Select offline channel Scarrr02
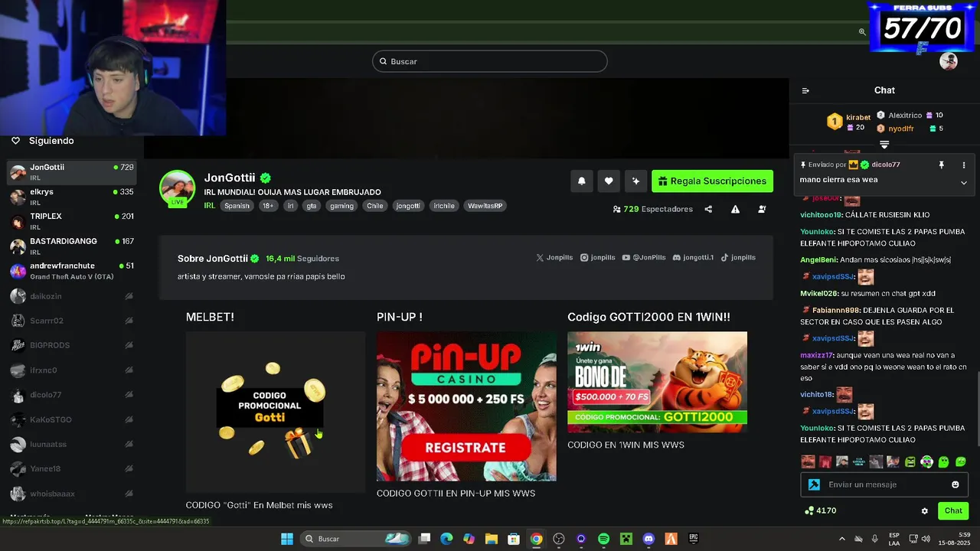980x551 pixels. (x=71, y=321)
